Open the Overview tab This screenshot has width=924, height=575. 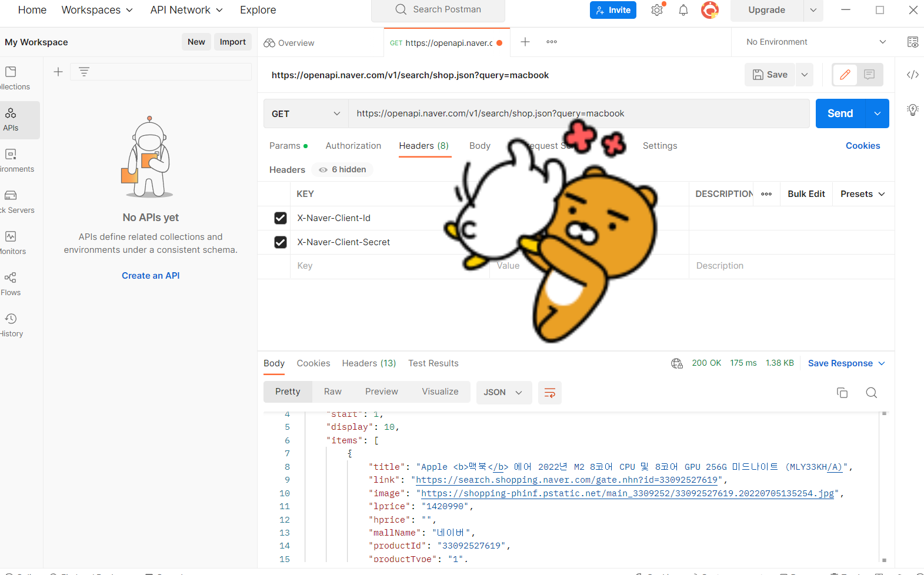tap(289, 43)
